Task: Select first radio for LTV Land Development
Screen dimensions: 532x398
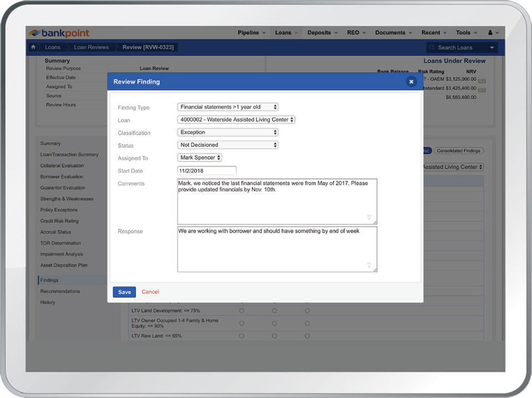Action: point(242,311)
